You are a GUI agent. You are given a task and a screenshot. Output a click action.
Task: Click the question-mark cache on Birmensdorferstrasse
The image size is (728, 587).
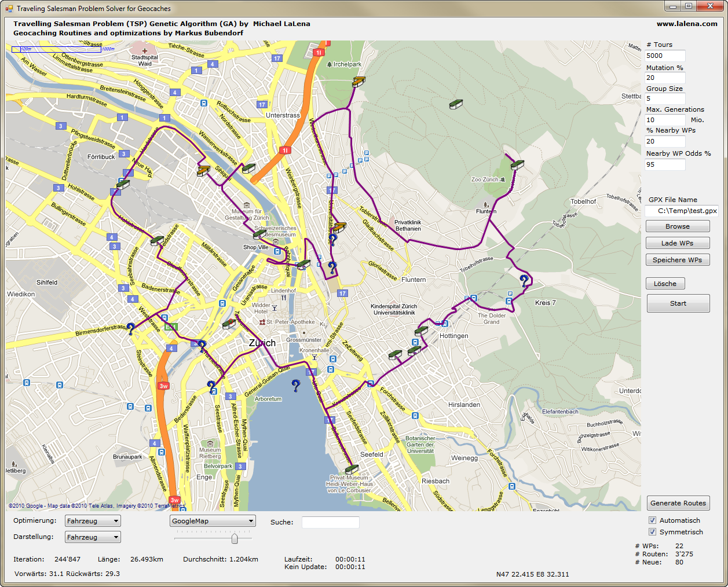pyautogui.click(x=131, y=329)
